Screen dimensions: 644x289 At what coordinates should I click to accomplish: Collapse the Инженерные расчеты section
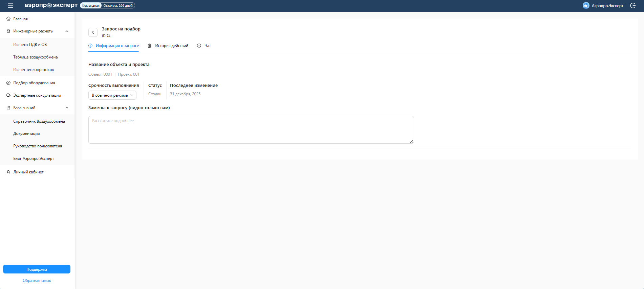click(67, 31)
